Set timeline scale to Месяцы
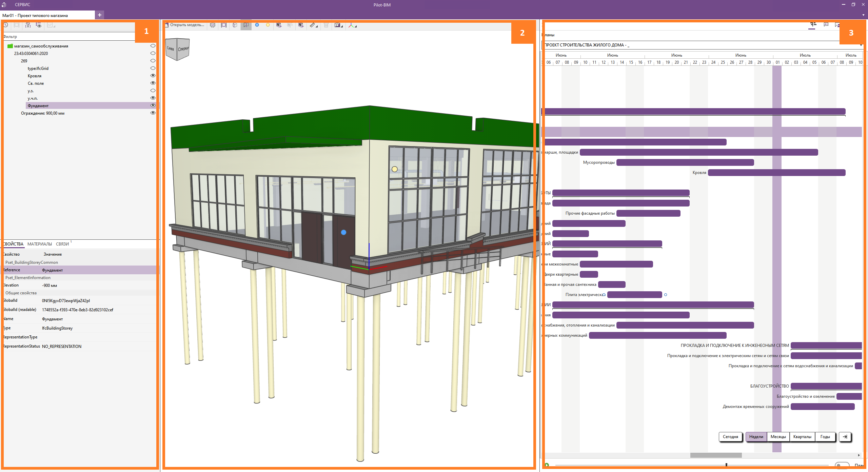This screenshot has height=472, width=868. (x=778, y=437)
